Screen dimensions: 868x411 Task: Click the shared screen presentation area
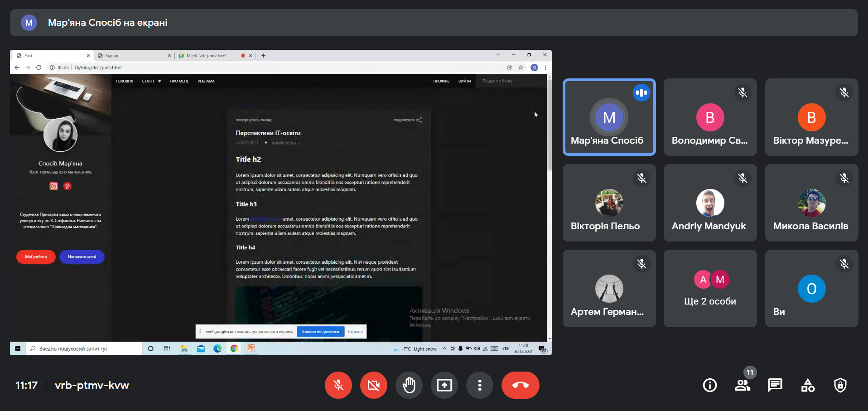[x=281, y=202]
